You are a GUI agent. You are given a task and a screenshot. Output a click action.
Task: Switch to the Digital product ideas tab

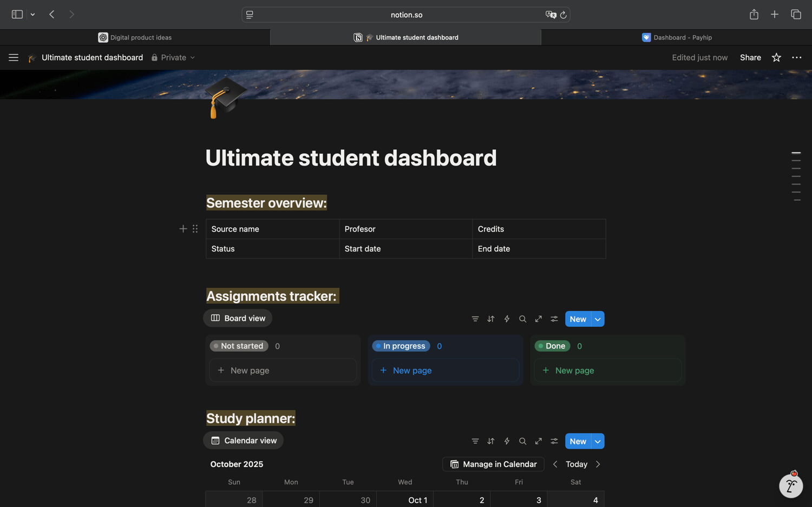(x=135, y=37)
